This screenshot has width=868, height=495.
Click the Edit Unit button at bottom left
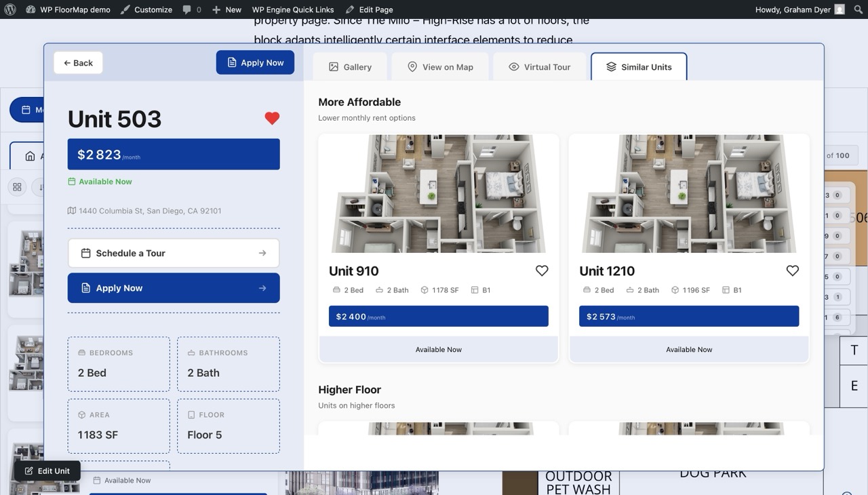click(46, 471)
